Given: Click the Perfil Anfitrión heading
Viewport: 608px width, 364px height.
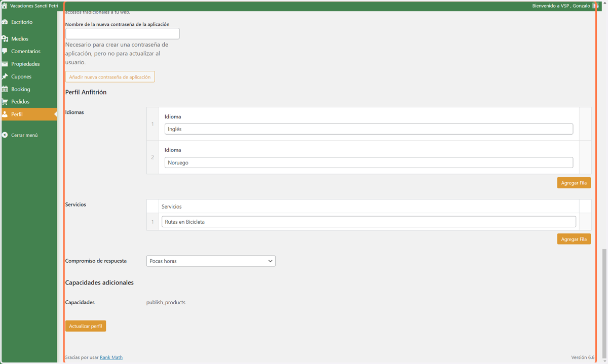Looking at the screenshot, I should (86, 92).
